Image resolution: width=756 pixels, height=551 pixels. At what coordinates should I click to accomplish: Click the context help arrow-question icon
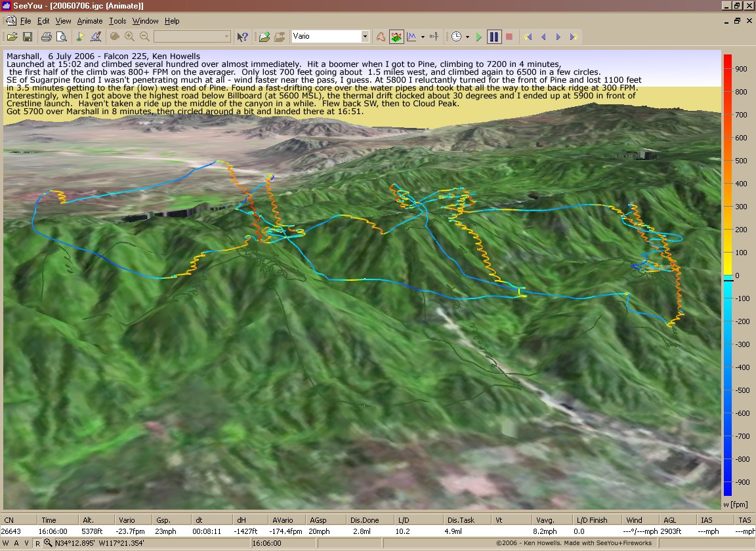coord(242,37)
